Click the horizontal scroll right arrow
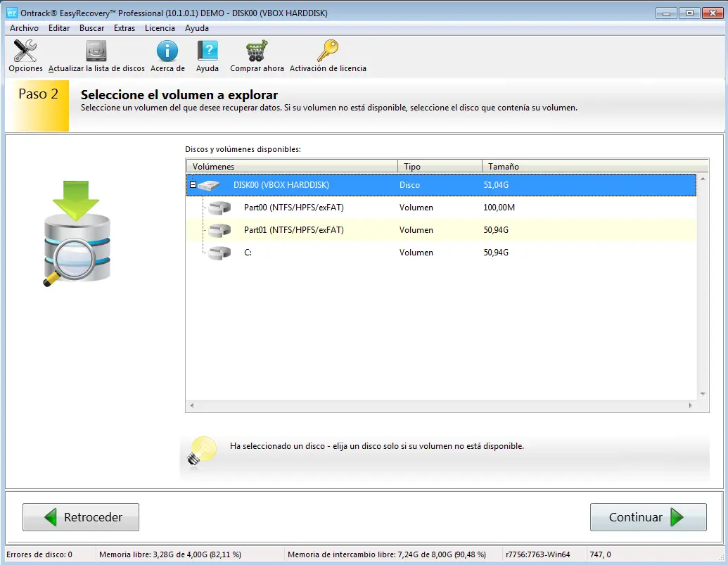 [691, 406]
